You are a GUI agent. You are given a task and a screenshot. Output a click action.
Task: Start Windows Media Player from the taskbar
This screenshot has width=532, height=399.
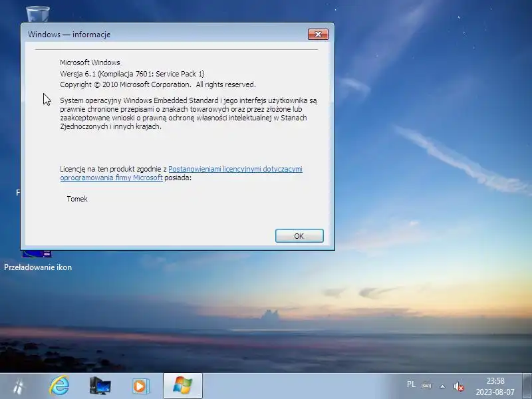point(140,386)
